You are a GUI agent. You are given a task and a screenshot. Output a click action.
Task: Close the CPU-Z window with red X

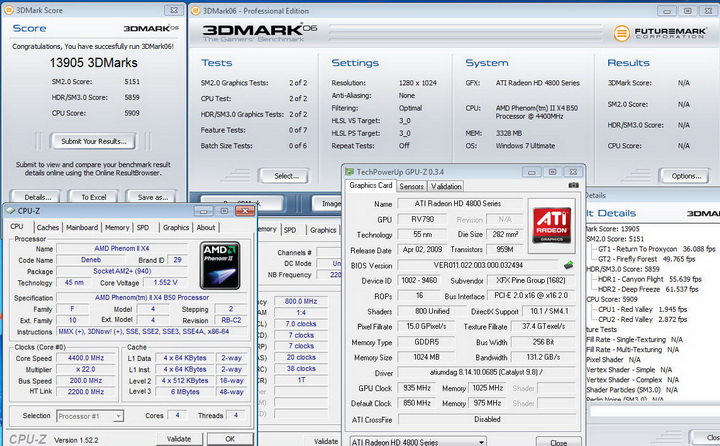point(245,211)
